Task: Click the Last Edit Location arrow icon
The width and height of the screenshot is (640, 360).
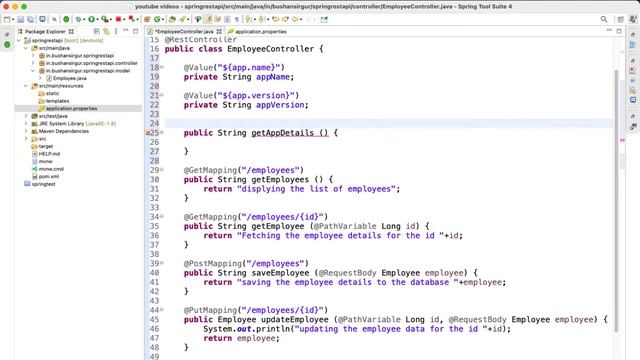Action: (276, 19)
